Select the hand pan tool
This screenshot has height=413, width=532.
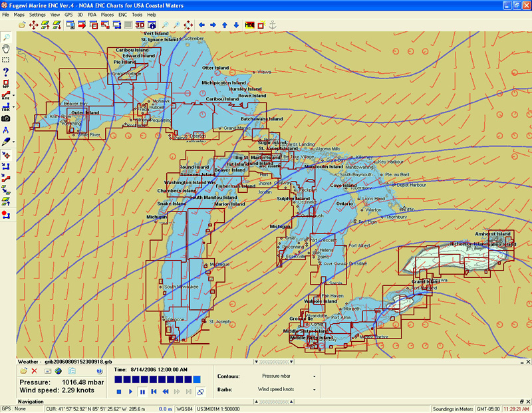click(x=6, y=49)
